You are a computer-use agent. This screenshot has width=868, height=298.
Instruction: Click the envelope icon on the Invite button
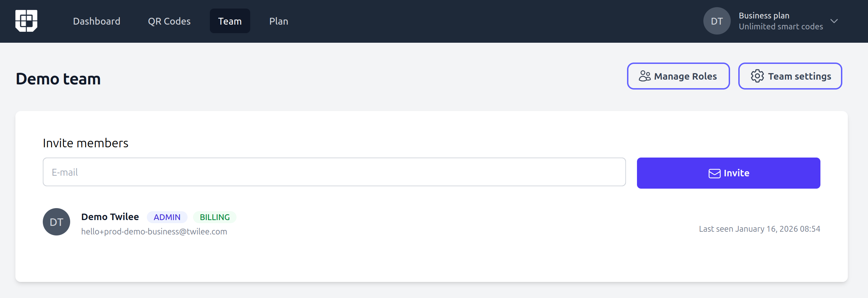714,173
